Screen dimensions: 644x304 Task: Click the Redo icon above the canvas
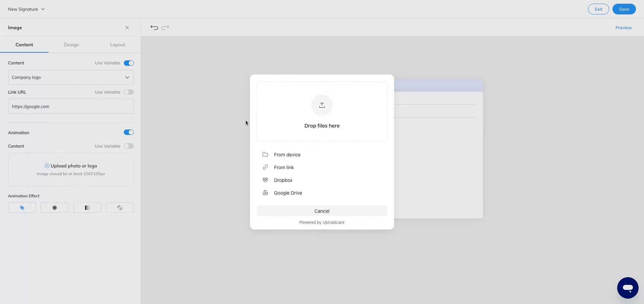tap(166, 28)
